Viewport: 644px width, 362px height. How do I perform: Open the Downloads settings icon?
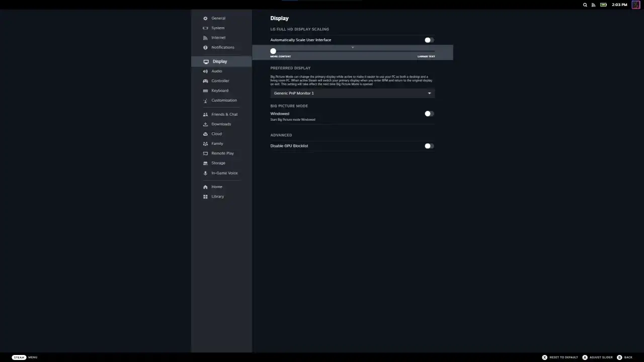[205, 124]
